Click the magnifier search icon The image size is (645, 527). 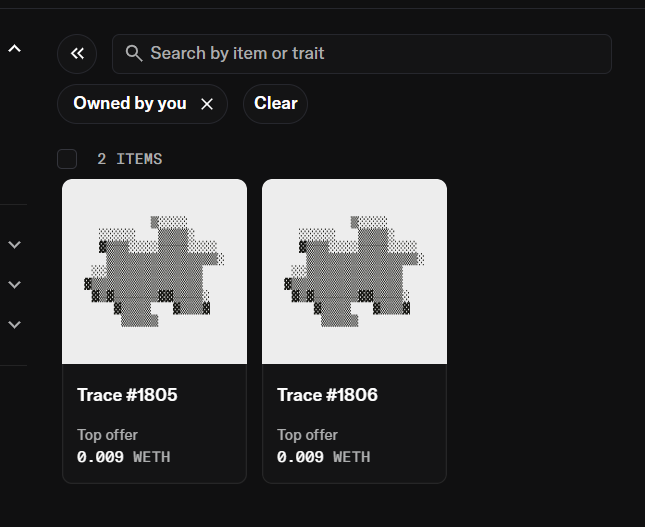(x=134, y=53)
